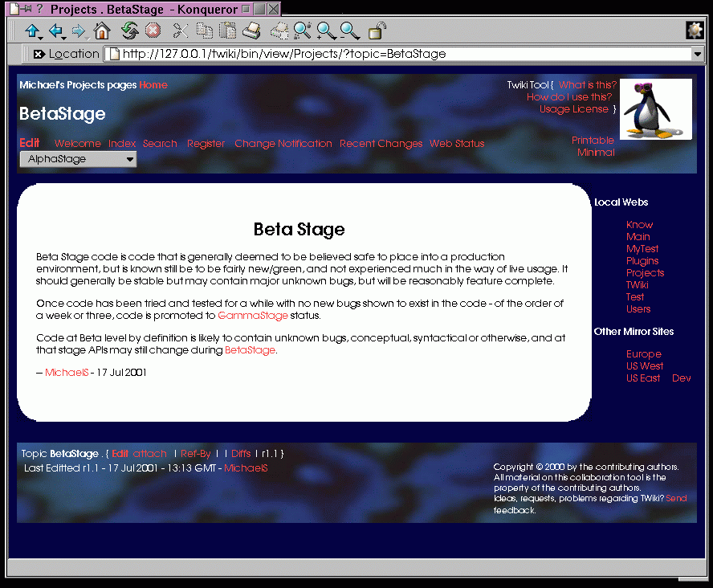
Task: Go to the Home page icon
Action: [102, 31]
